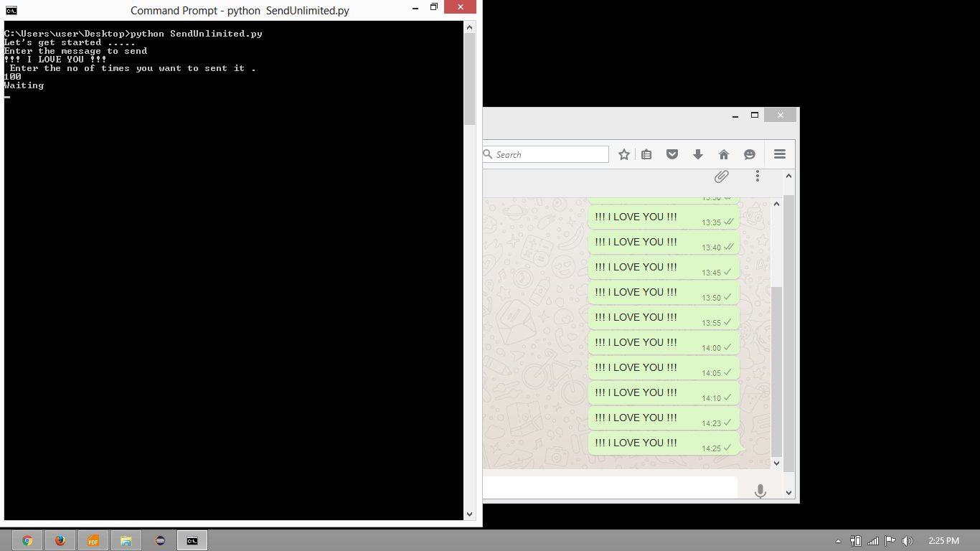Minimize the Command Prompt window
This screenshot has width=980, height=551.
pyautogui.click(x=415, y=7)
